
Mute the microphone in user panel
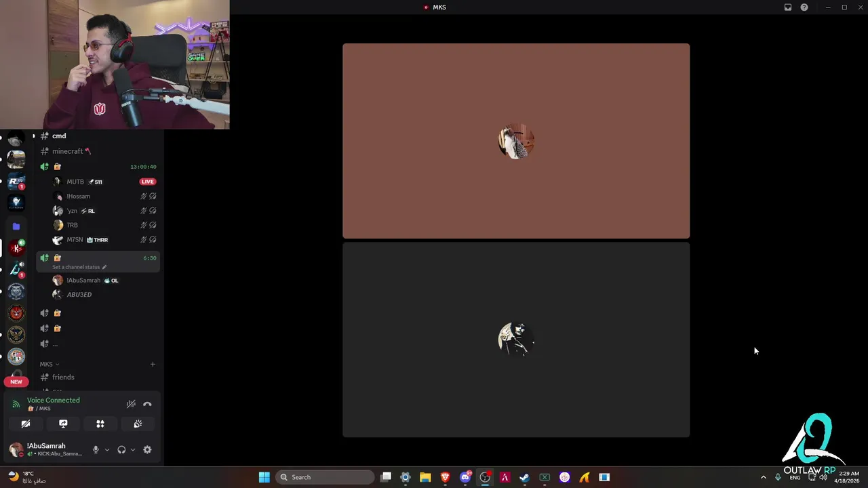click(x=96, y=449)
